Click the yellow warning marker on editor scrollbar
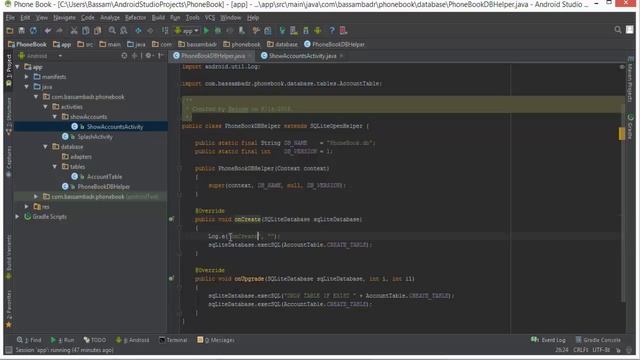 [622, 133]
